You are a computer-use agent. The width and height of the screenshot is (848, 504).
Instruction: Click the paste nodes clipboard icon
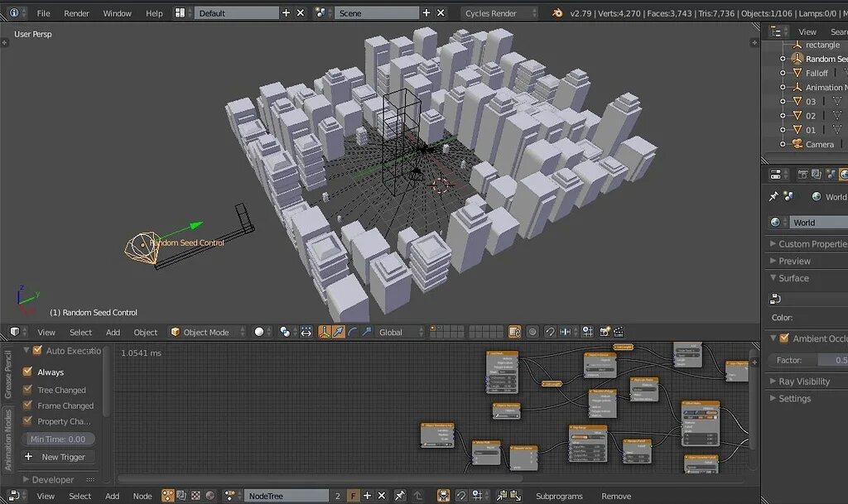515,496
